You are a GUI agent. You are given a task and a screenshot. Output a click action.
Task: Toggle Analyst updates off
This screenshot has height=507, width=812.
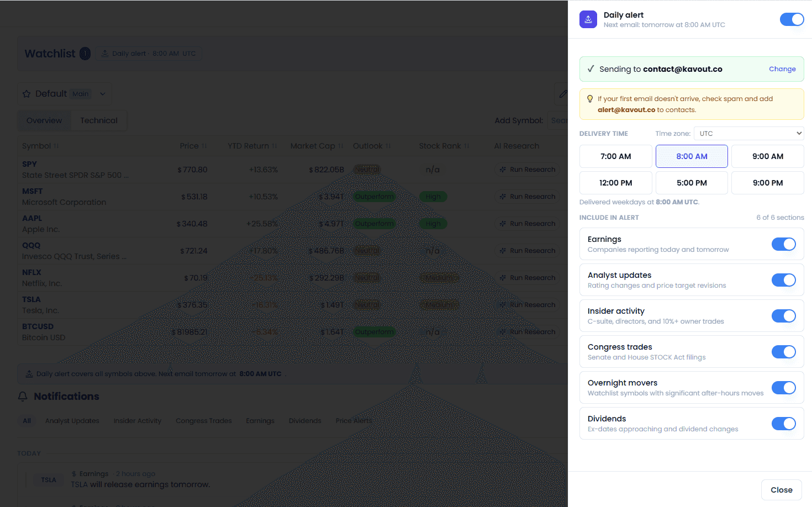783,280
